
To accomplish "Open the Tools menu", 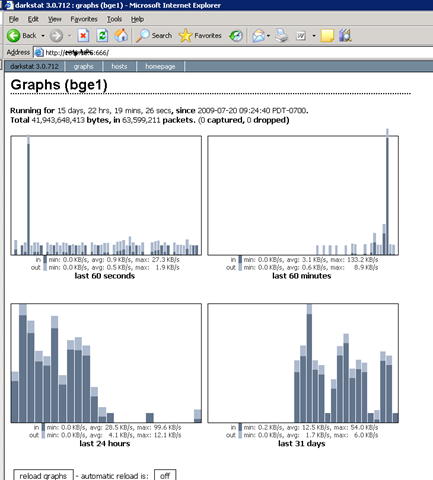I will [x=114, y=19].
